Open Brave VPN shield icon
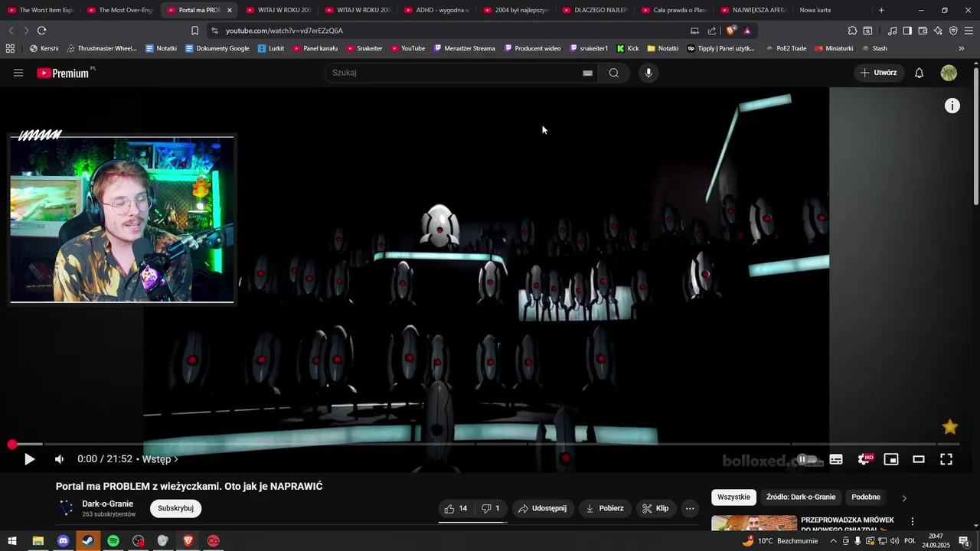Screen dimensions: 980x551 point(953,31)
